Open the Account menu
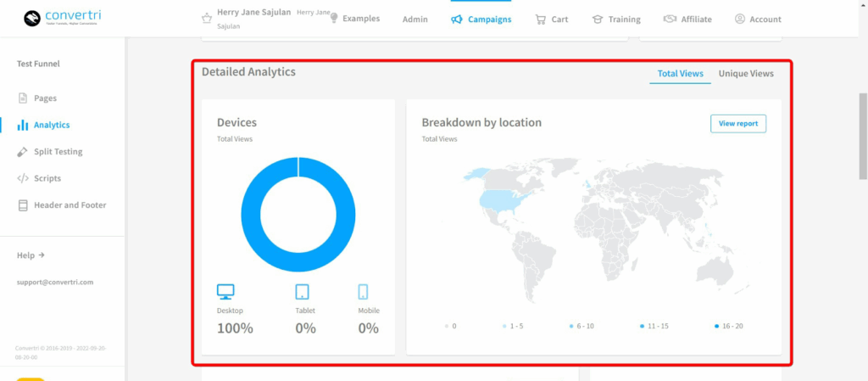The image size is (868, 381). click(x=758, y=20)
